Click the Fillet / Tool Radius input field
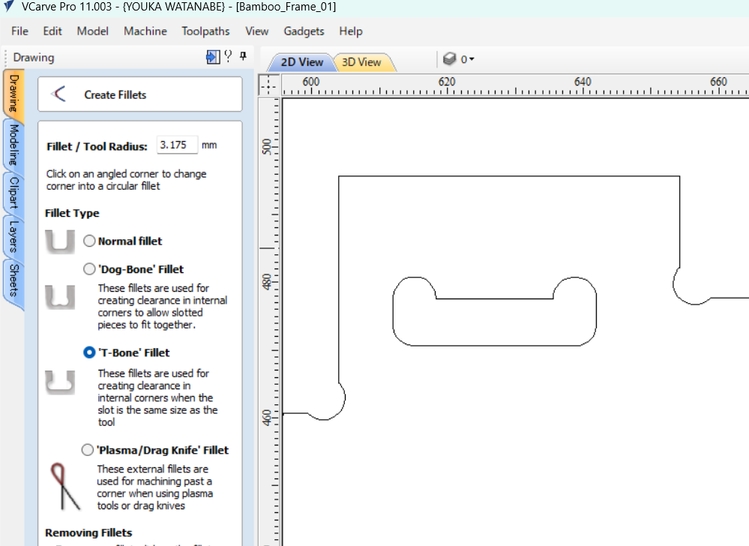 pos(177,145)
